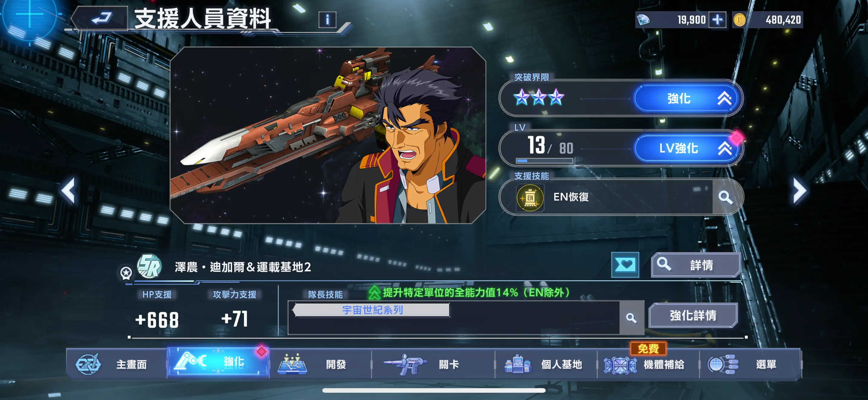Switch to the 開發 tab

click(320, 364)
